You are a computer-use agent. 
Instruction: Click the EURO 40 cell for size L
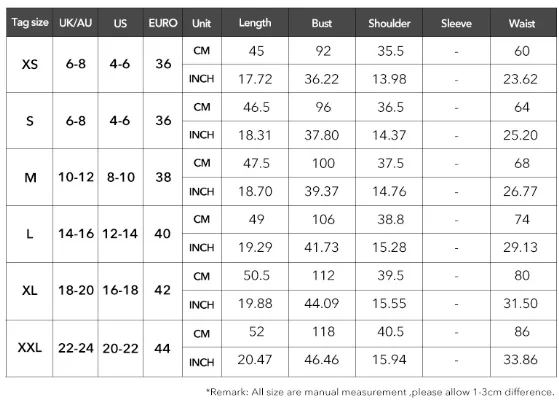[x=163, y=234]
